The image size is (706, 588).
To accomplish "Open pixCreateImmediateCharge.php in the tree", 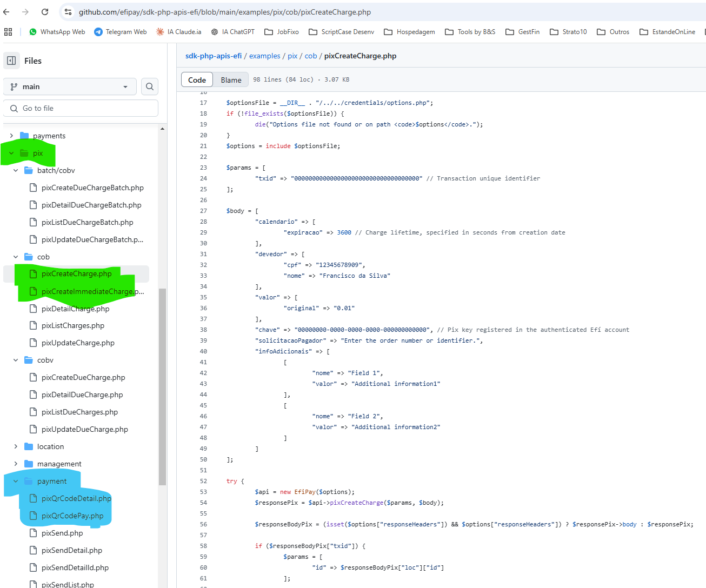I will [92, 291].
